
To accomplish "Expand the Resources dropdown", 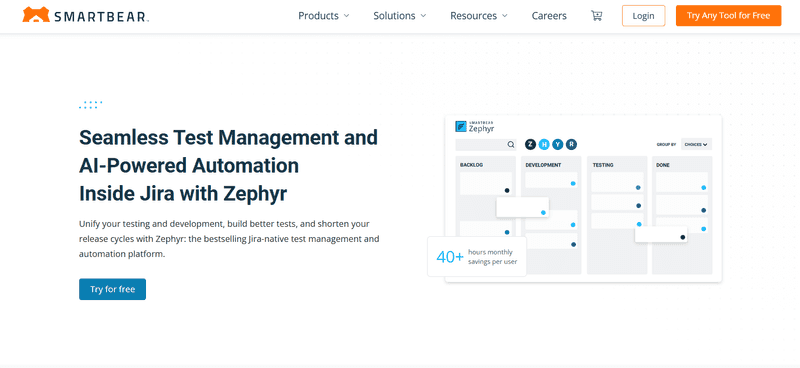I will 479,16.
